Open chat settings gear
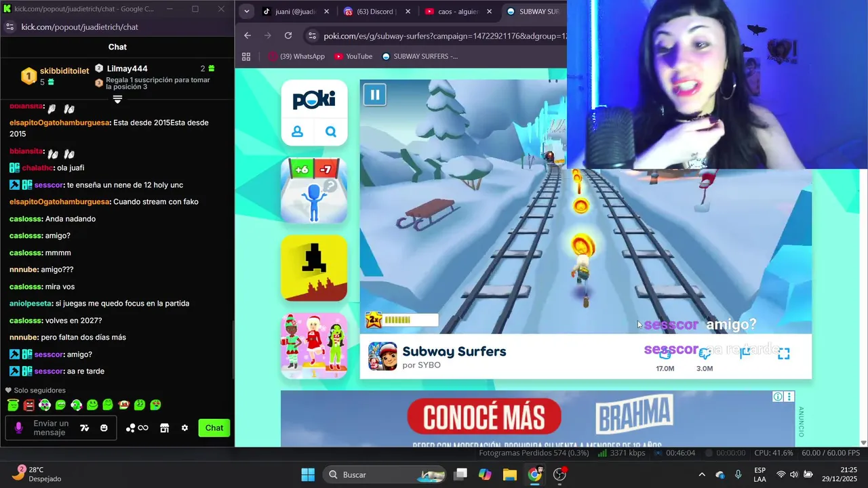The height and width of the screenshot is (488, 868). [x=184, y=428]
